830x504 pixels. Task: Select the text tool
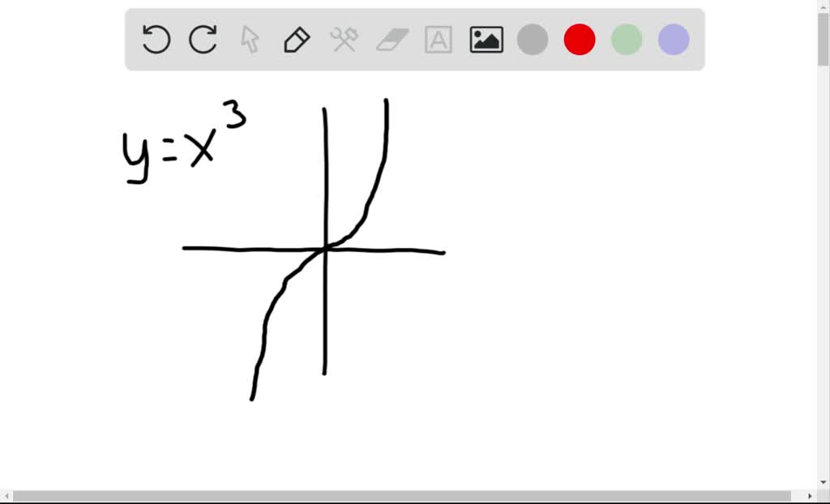point(437,38)
